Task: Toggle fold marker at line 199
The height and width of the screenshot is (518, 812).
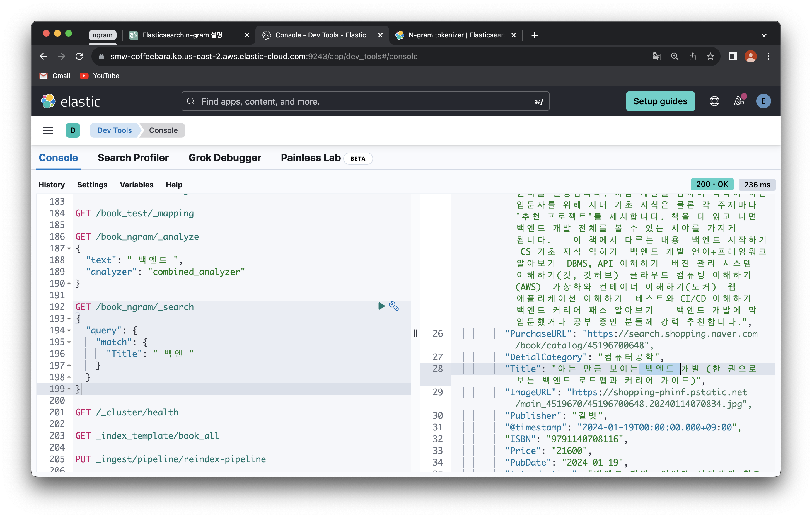Action: coord(69,389)
